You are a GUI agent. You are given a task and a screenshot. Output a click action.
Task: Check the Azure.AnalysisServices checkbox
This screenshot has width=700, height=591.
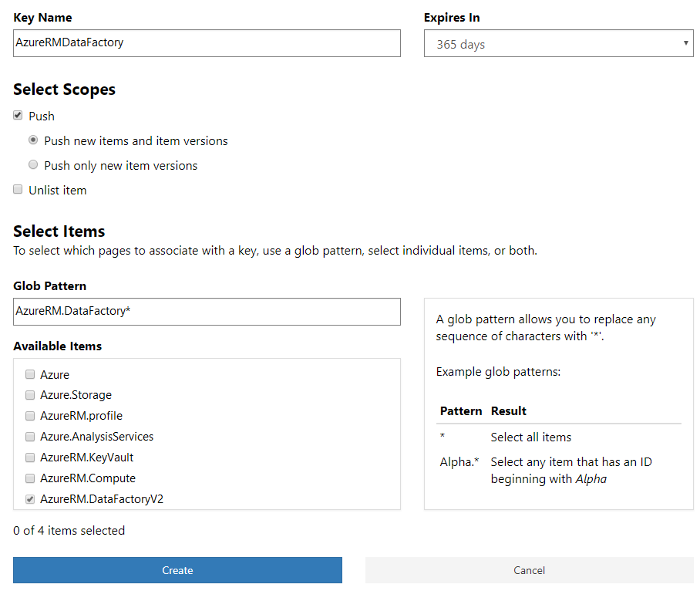tap(30, 437)
